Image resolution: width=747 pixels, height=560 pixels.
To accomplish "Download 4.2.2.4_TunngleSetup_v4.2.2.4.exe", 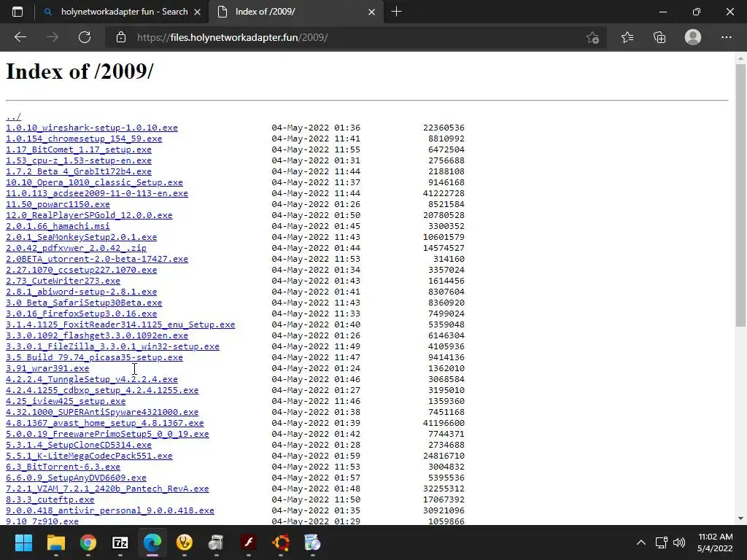I will 91,379.
